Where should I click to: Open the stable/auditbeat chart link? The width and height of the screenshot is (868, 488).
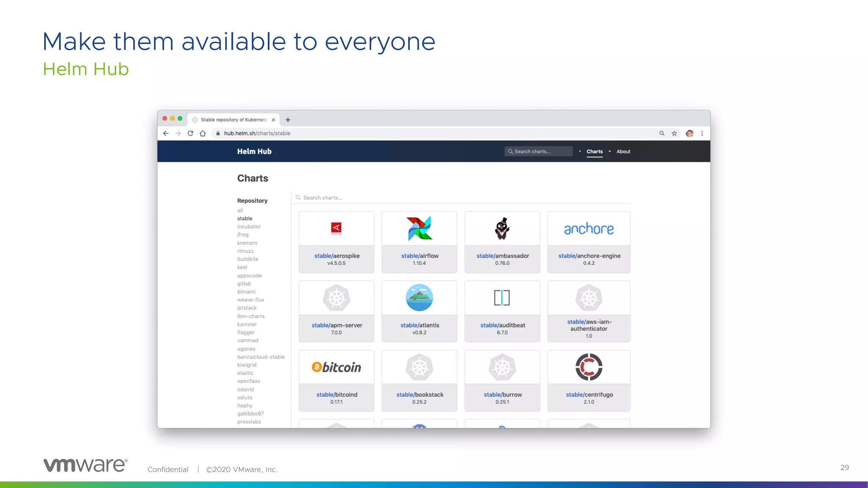(503, 325)
